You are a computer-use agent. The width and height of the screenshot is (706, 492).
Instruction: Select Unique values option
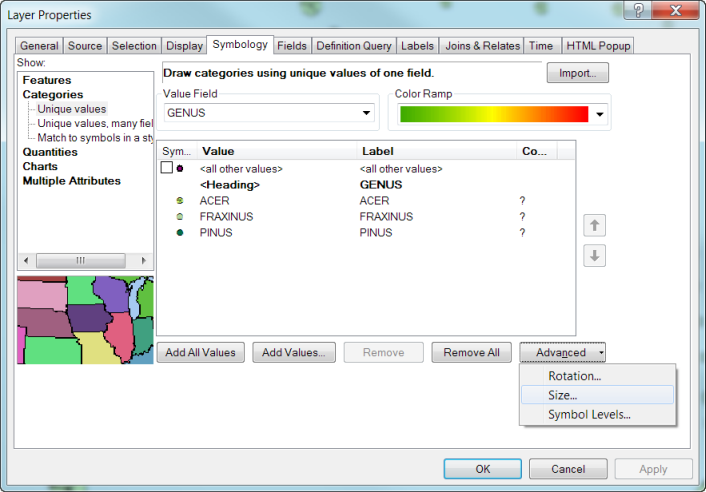pos(72,109)
